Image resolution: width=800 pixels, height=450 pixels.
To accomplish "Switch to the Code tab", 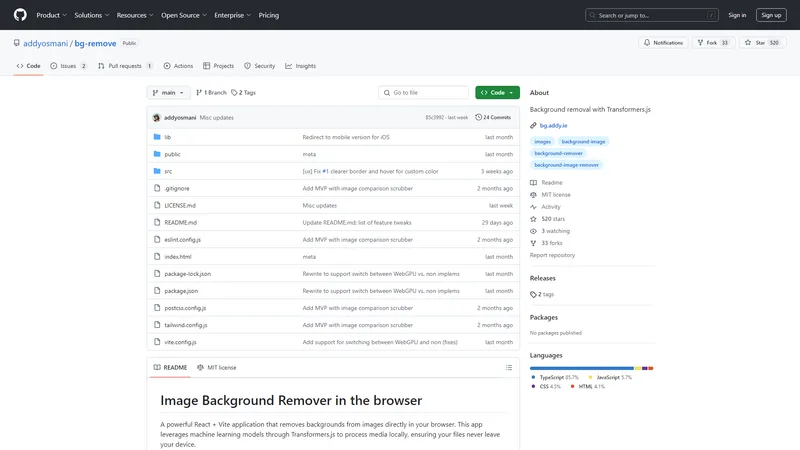I will coord(29,66).
